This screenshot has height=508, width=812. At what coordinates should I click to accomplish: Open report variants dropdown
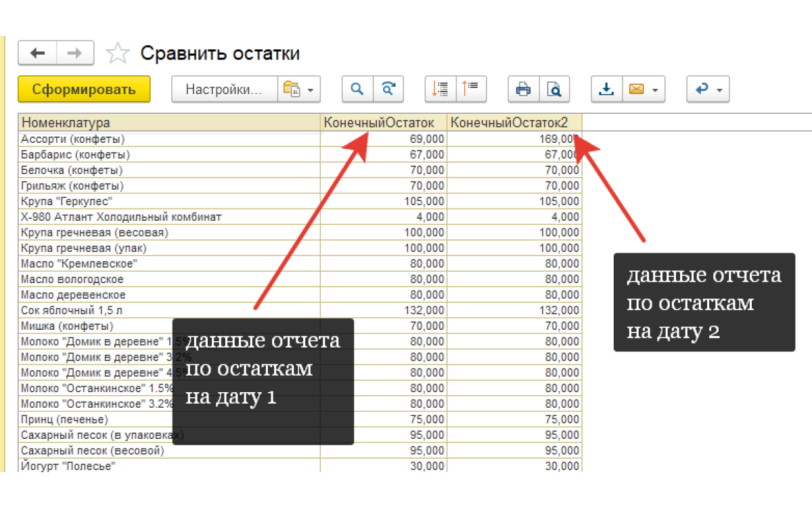pyautogui.click(x=299, y=89)
